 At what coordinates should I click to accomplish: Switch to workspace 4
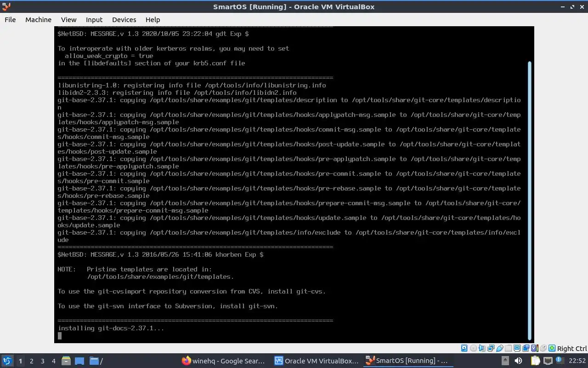[53, 361]
